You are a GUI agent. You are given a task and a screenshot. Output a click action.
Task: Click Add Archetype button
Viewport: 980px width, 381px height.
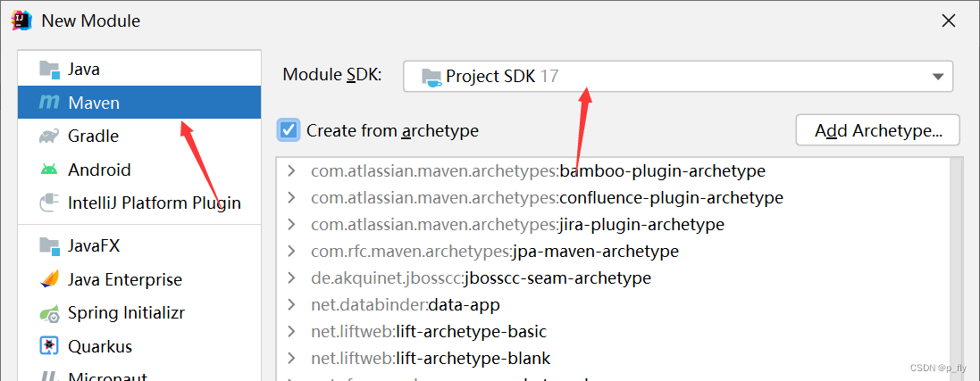[x=877, y=130]
